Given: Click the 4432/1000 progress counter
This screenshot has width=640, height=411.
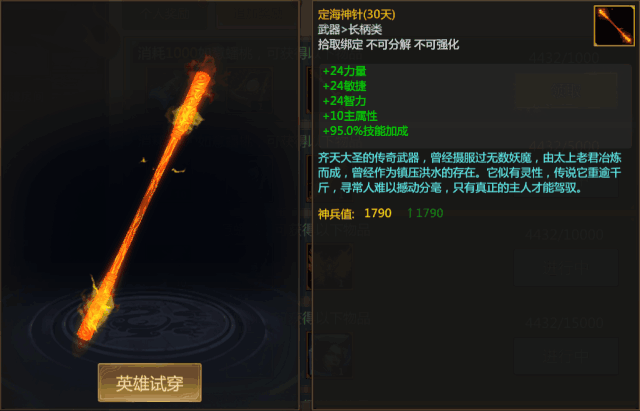Looking at the screenshot, I should point(564,58).
